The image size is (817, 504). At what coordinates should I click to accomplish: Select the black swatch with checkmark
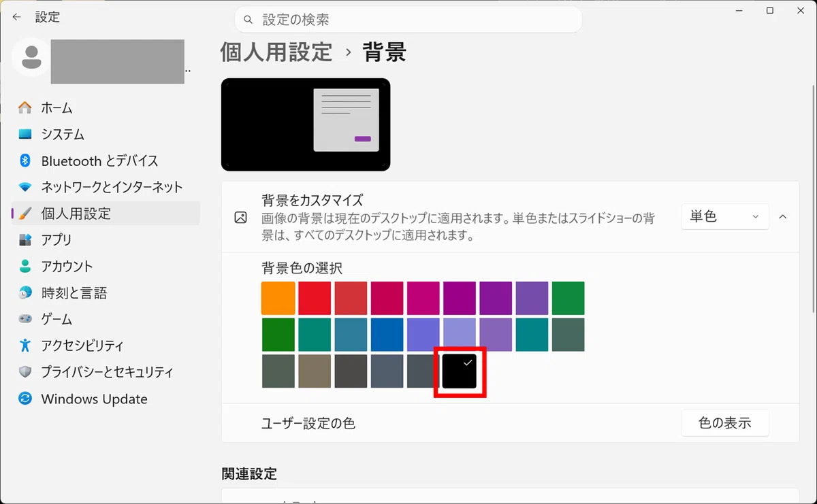[x=460, y=371]
